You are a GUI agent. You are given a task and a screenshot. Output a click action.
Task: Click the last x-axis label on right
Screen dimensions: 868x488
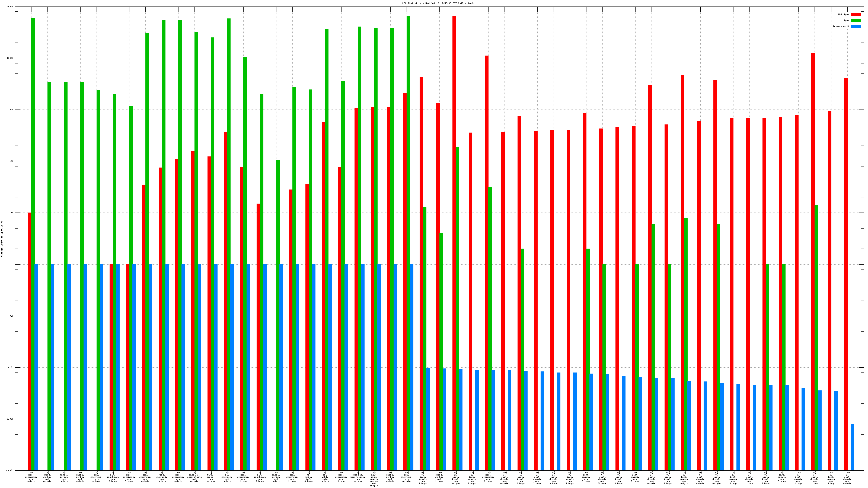pyautogui.click(x=847, y=478)
